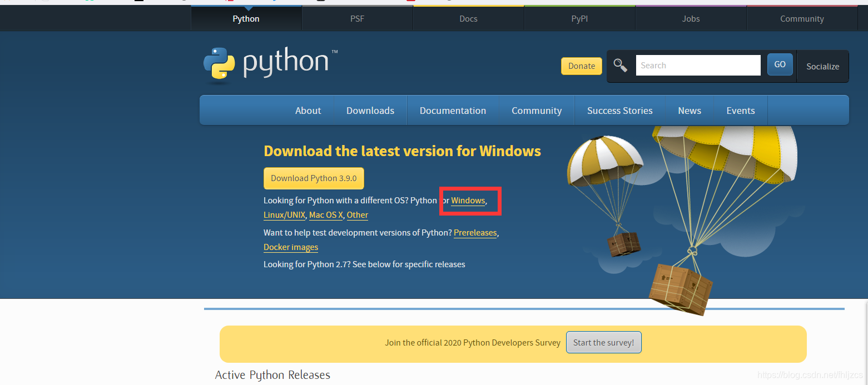Viewport: 868px width, 385px height.
Task: Open the Downloads navigation menu
Action: (x=370, y=111)
